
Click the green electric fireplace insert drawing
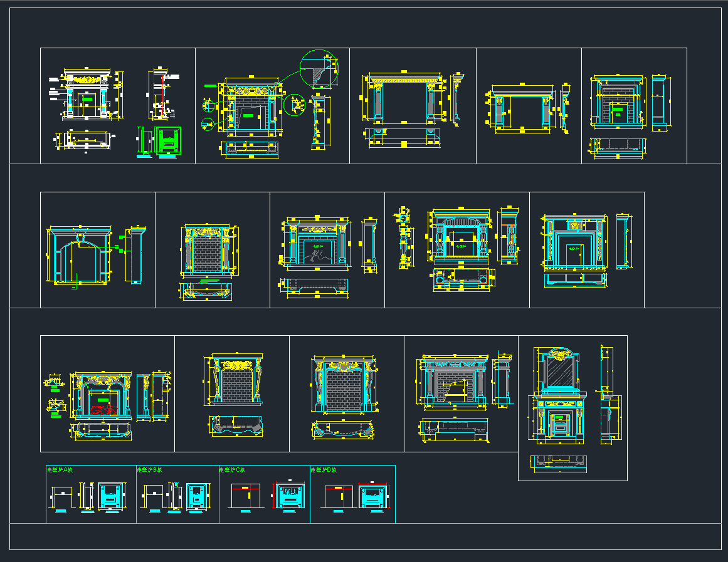[x=167, y=140]
